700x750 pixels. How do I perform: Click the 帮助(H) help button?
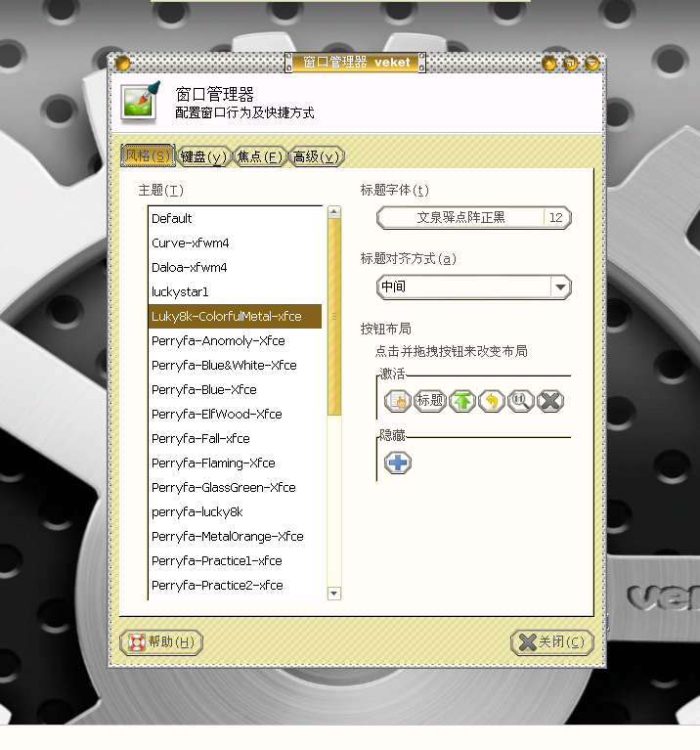(x=161, y=641)
